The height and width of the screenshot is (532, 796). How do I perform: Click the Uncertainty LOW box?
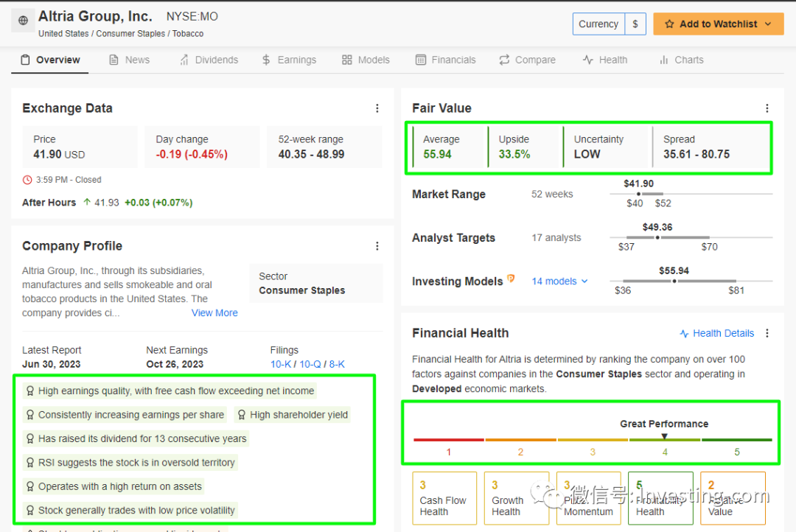point(607,147)
